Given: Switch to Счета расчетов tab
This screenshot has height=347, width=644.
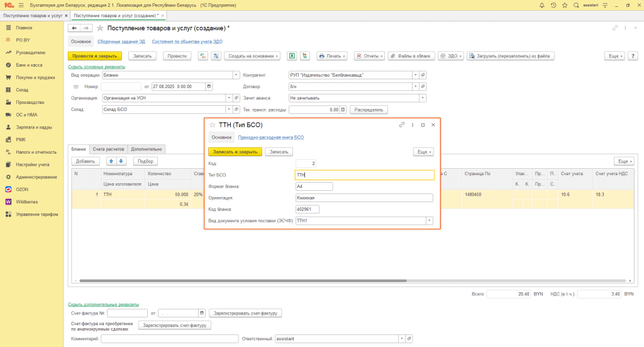Looking at the screenshot, I should tap(108, 149).
